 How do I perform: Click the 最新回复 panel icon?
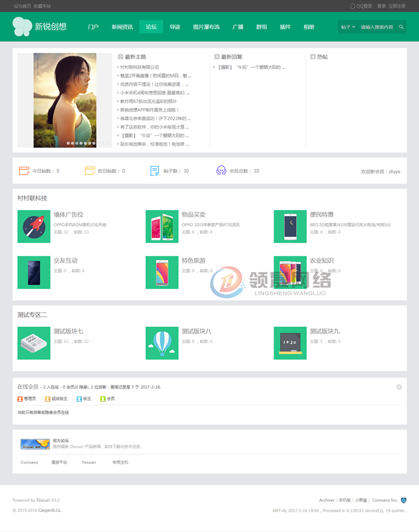217,57
